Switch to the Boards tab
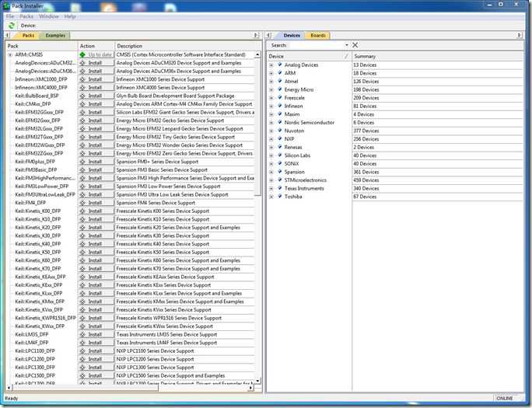 (318, 35)
